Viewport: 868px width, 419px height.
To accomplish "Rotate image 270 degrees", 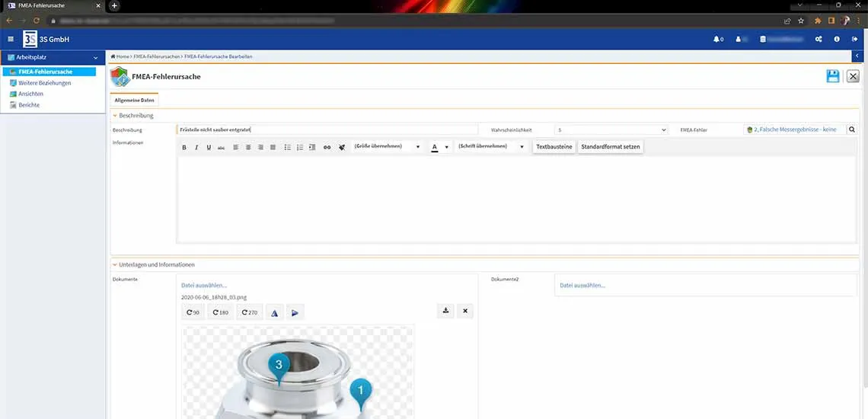I will 249,312.
